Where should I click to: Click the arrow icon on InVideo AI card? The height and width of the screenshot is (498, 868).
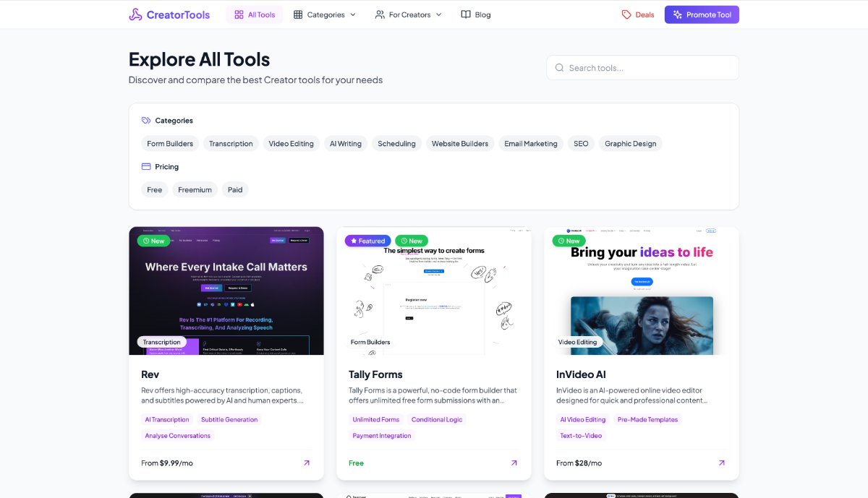point(722,463)
